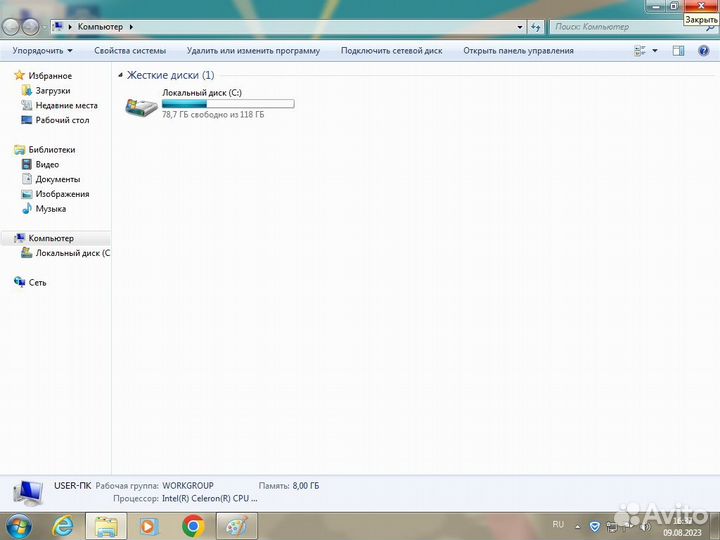The width and height of the screenshot is (720, 540).
Task: Click the Windows Start button
Action: 18,525
